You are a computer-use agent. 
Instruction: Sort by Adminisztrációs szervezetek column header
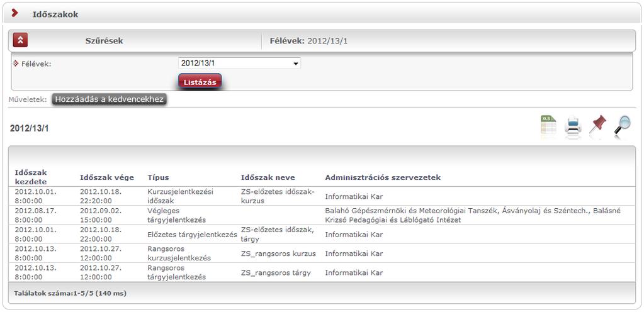[x=383, y=178]
